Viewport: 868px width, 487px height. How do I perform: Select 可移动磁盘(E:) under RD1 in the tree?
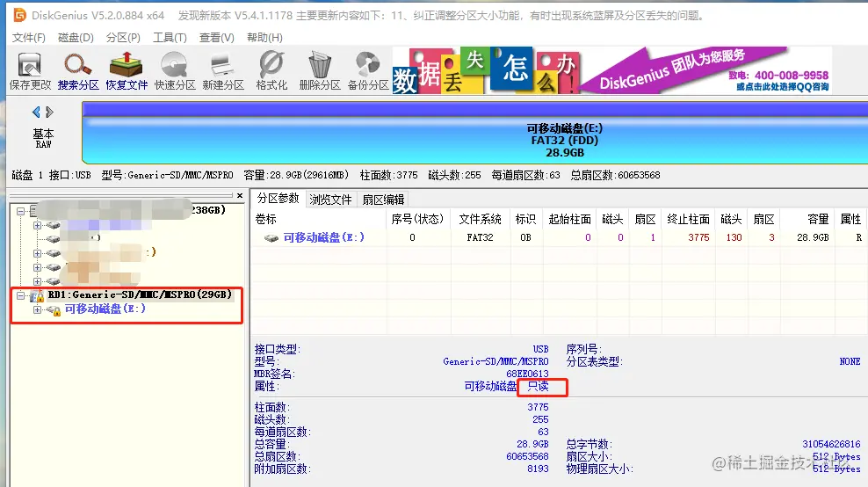click(105, 309)
